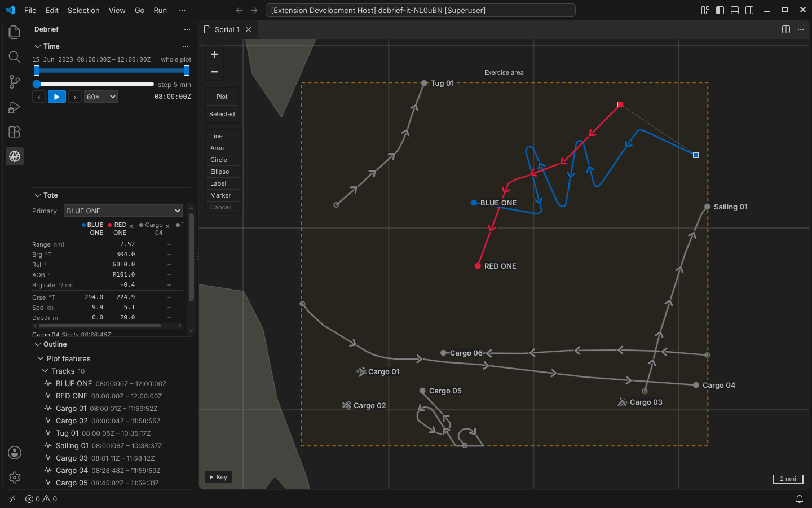Image resolution: width=812 pixels, height=508 pixels.
Task: Choose Area drawing tool
Action: (x=223, y=148)
